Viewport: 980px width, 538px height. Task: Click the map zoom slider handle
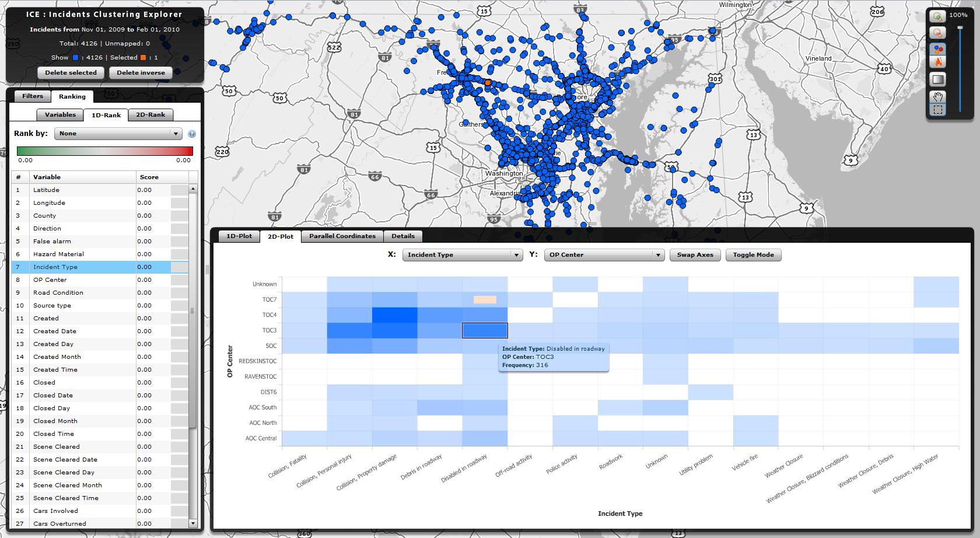pyautogui.click(x=960, y=27)
